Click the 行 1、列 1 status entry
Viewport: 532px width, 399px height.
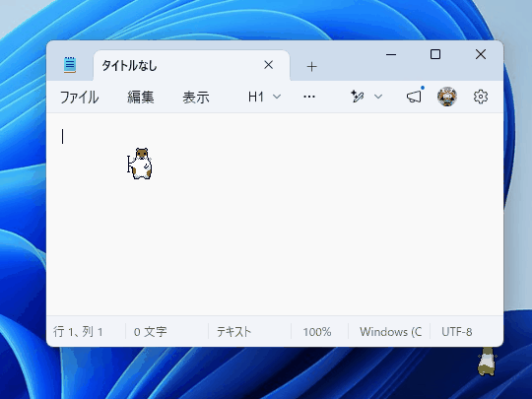pyautogui.click(x=78, y=331)
